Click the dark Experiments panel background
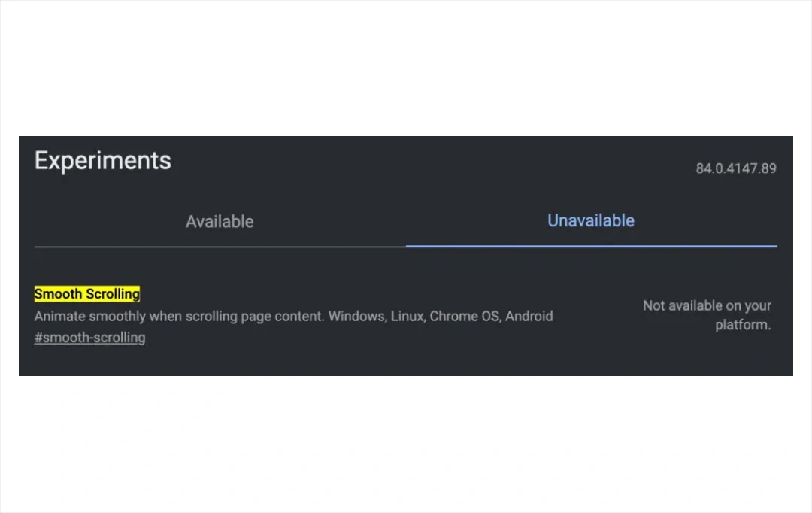 406,361
